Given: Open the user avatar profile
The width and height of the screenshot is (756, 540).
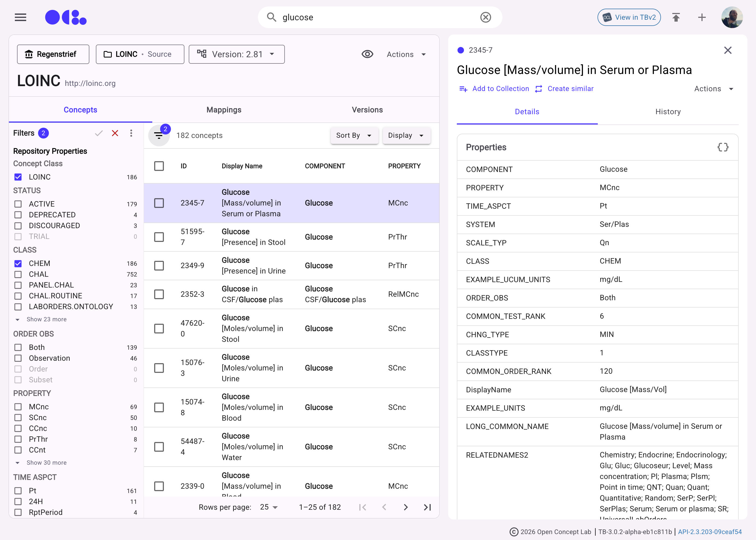Looking at the screenshot, I should tap(732, 17).
